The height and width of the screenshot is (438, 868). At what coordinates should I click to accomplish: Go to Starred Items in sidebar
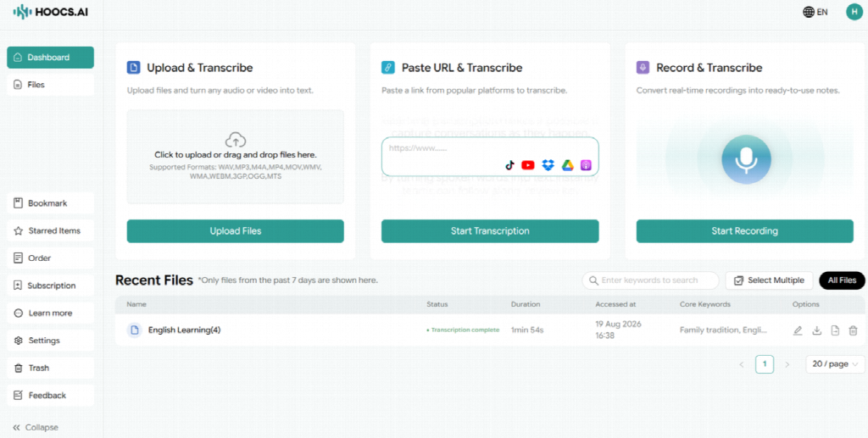click(x=50, y=230)
